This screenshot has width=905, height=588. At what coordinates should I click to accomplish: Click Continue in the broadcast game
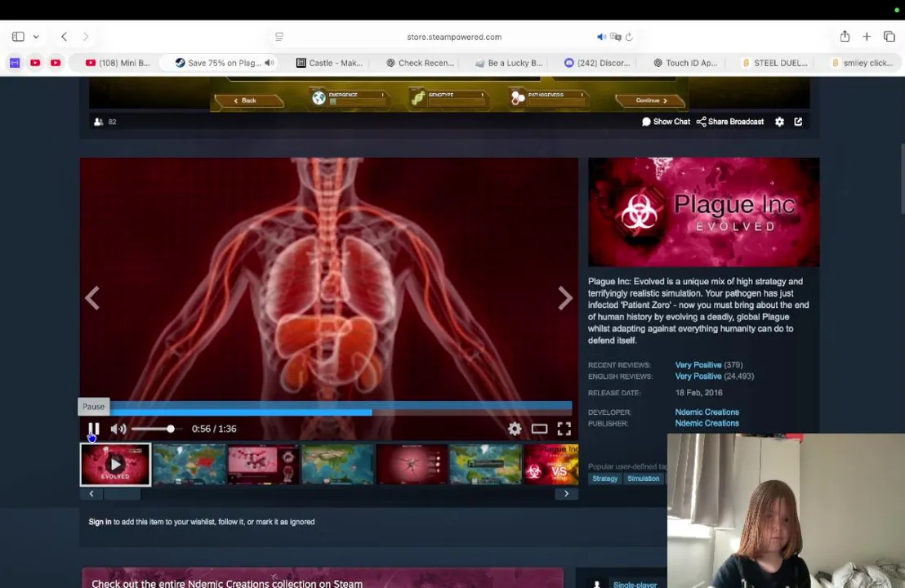click(650, 100)
